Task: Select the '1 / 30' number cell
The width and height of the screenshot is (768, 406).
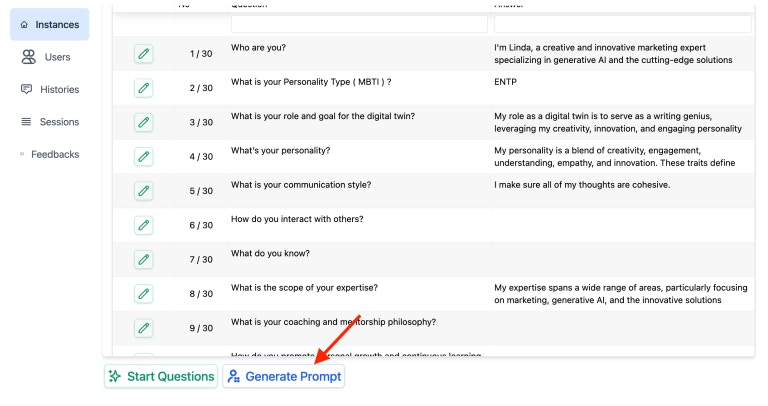Action: click(201, 54)
